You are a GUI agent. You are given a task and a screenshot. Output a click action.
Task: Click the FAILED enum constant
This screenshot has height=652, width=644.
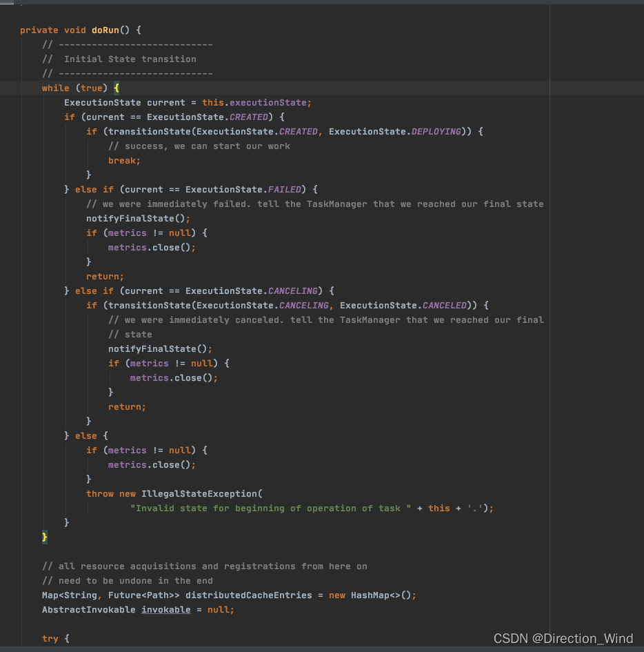[284, 190]
